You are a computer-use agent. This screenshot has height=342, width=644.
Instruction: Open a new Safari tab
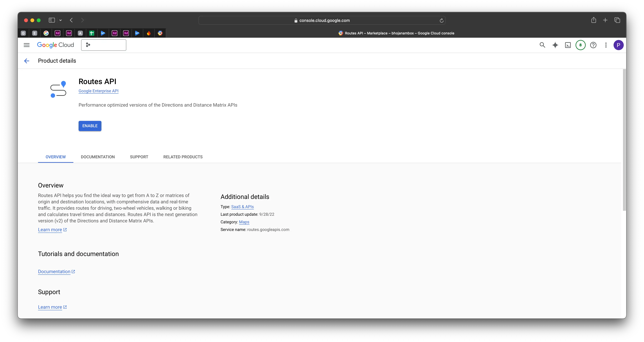click(605, 20)
